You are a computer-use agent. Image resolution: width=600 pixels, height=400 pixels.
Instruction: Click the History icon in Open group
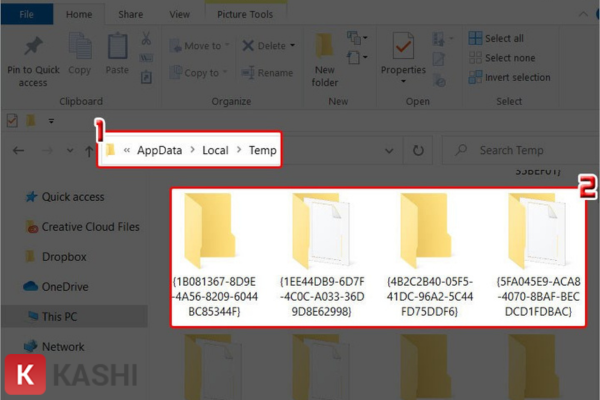[439, 80]
